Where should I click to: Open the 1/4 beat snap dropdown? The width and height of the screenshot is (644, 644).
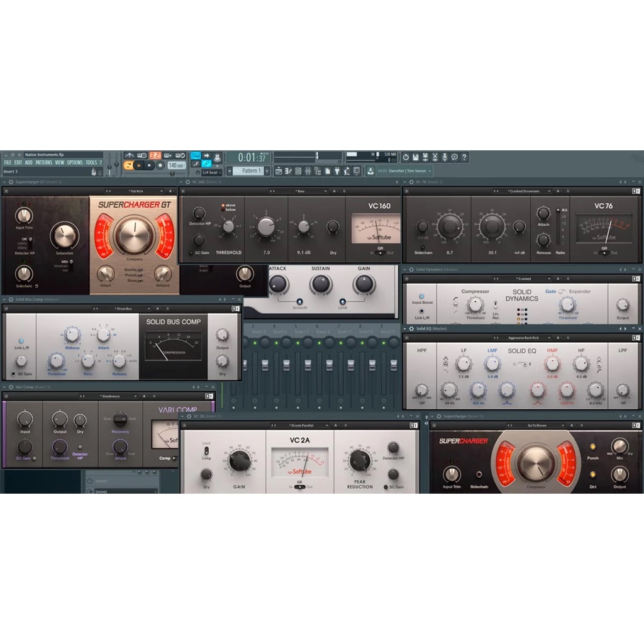[x=211, y=172]
